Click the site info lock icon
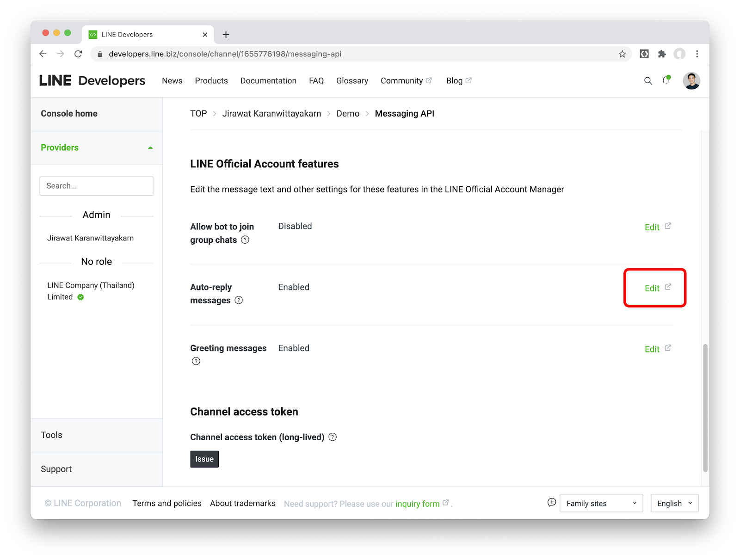 tap(100, 54)
